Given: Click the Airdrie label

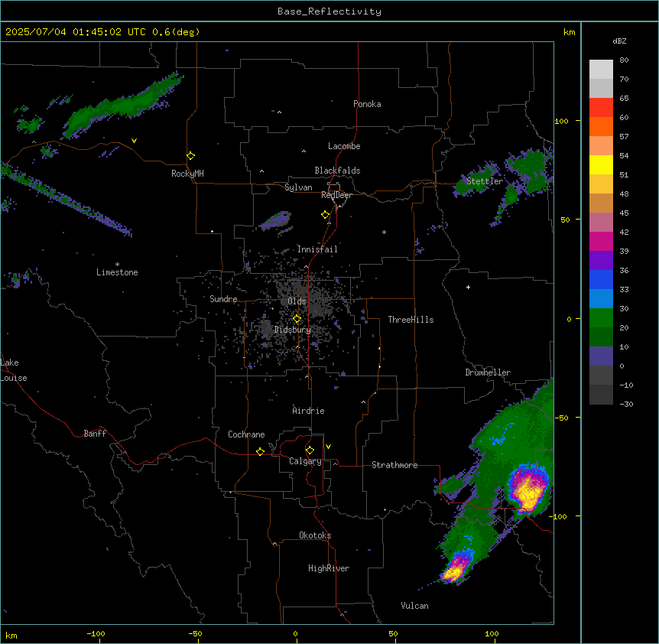Looking at the screenshot, I should coord(309,411).
